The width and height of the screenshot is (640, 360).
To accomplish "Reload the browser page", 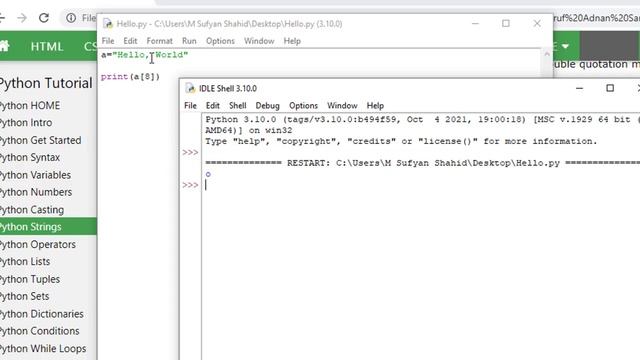I will click(x=44, y=18).
